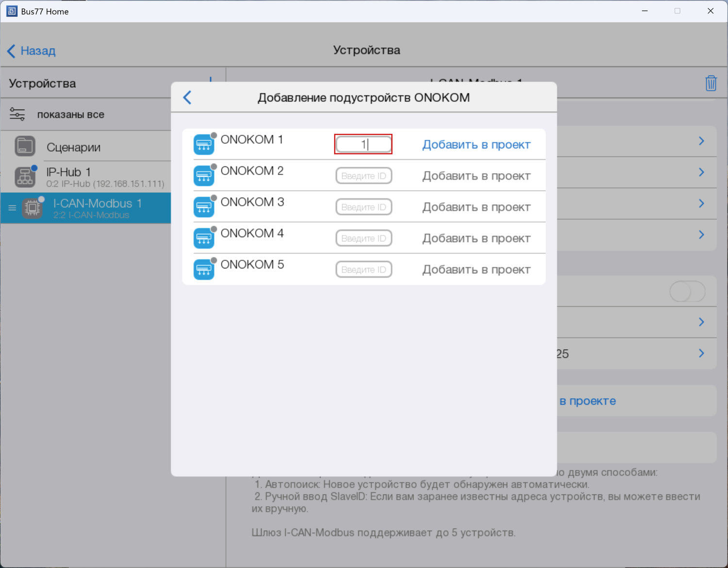Click the ONOKOM 3 air conditioner icon

click(204, 207)
